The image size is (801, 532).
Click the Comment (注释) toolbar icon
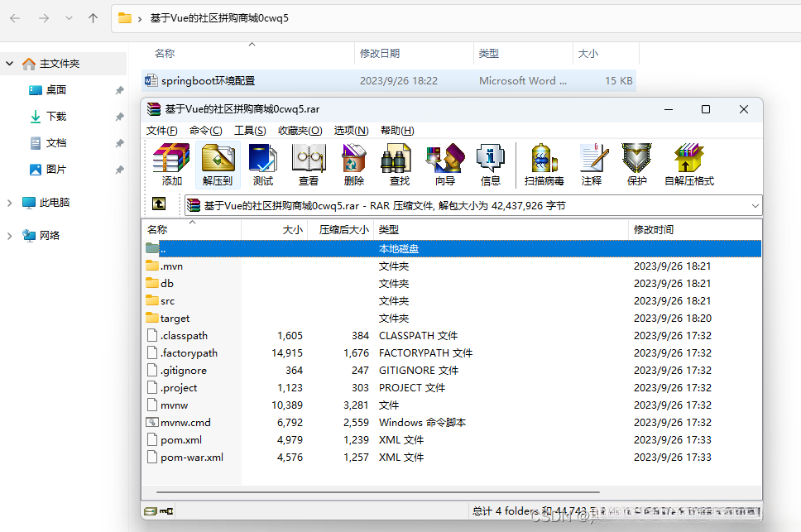[592, 165]
